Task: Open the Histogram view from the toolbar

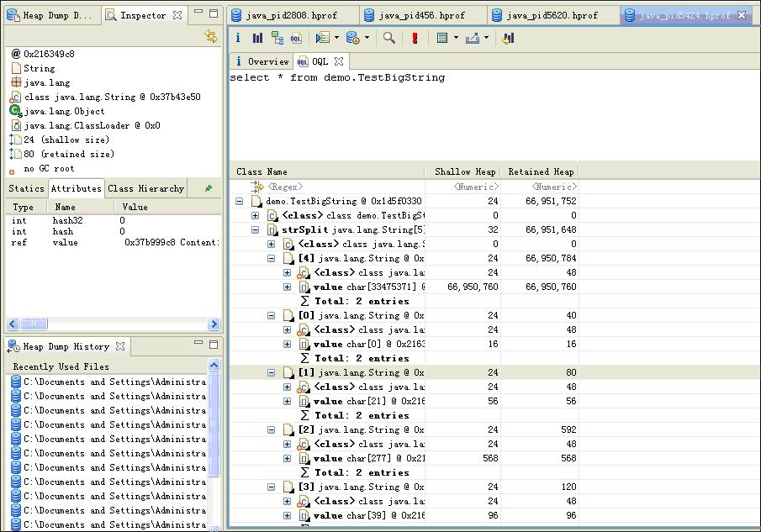Action: pyautogui.click(x=257, y=38)
